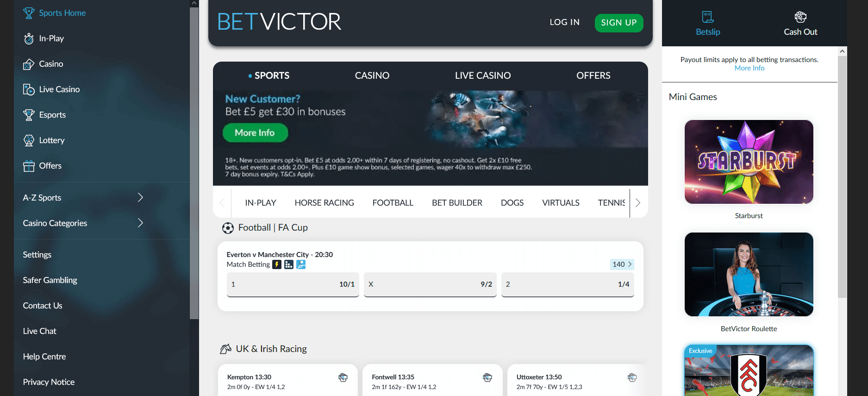Click the blue bet builder icon in Match Betting
This screenshot has height=396, width=868.
click(301, 264)
